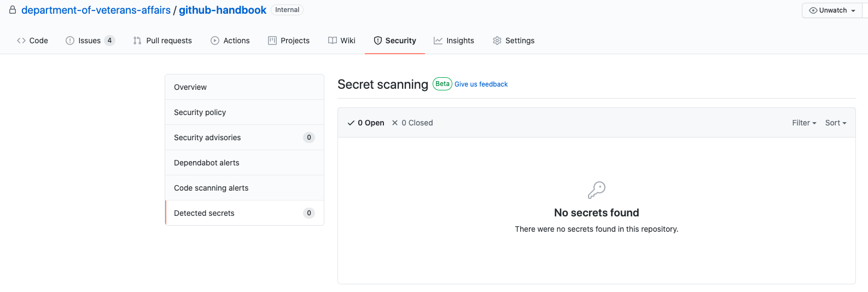Open the Unwatch dropdown button
Image resolution: width=868 pixels, height=292 pixels.
click(x=832, y=10)
